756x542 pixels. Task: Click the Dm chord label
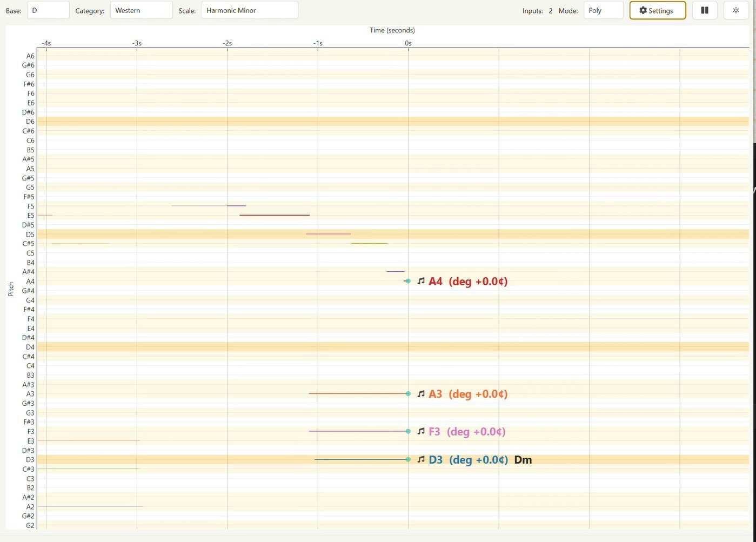[523, 459]
